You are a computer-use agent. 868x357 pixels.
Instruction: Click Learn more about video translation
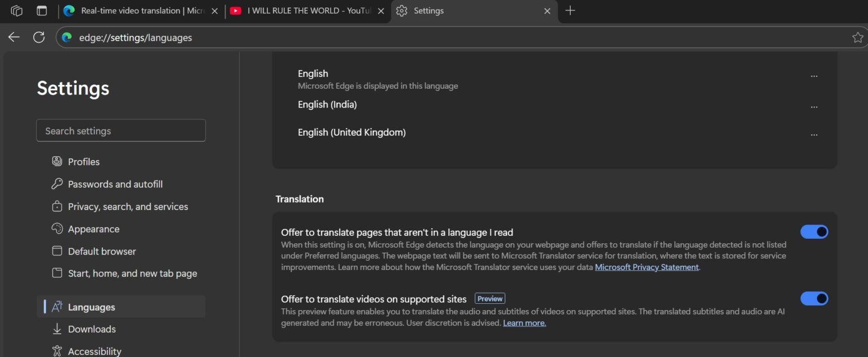(x=524, y=322)
